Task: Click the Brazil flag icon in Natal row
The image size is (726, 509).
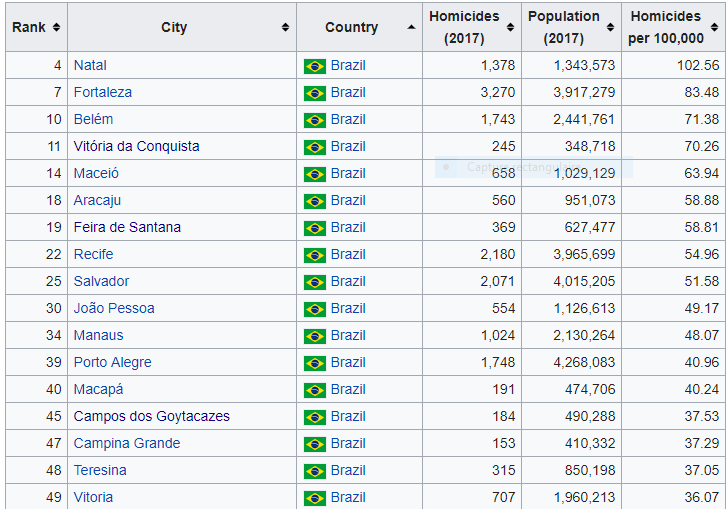Action: 315,66
